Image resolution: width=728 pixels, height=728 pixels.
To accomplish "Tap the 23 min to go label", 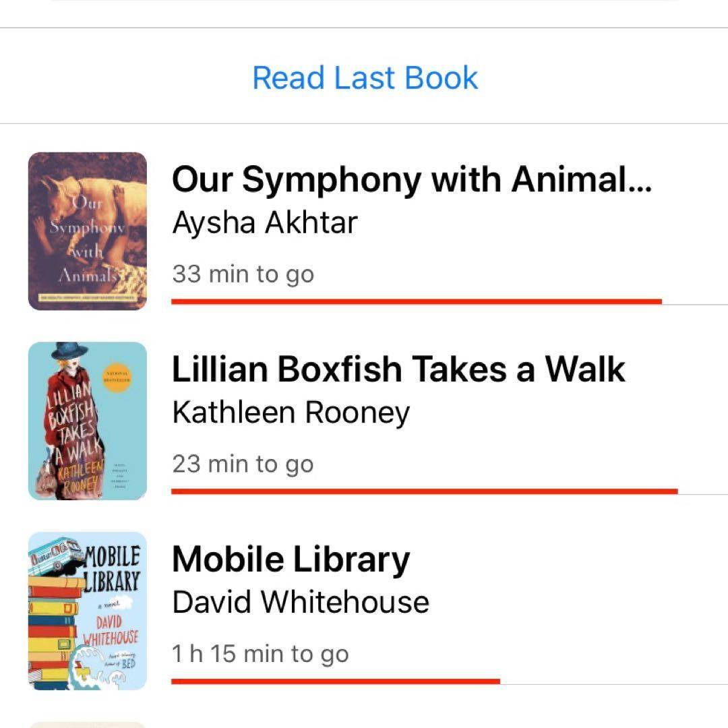I will pyautogui.click(x=243, y=464).
